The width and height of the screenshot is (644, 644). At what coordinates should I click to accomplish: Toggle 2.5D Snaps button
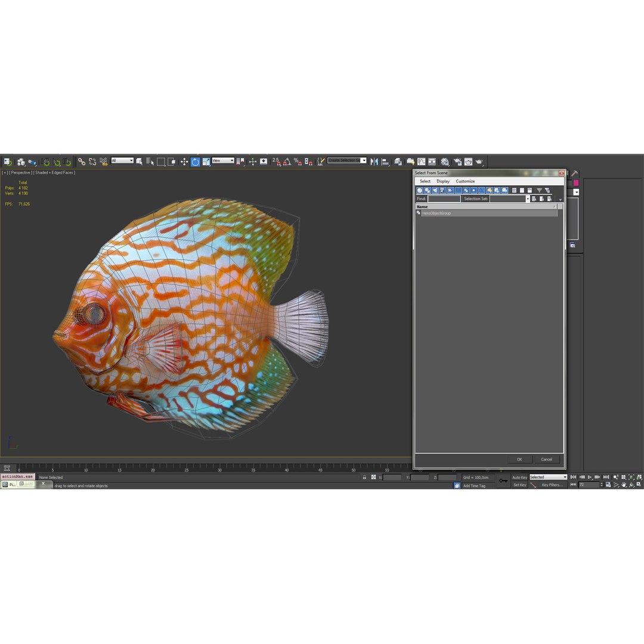276,162
